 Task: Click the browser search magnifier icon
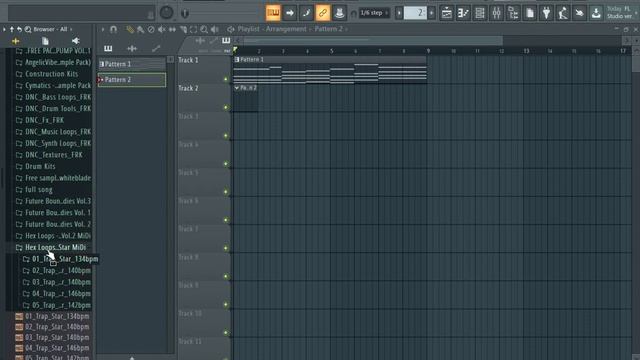pyautogui.click(x=28, y=29)
